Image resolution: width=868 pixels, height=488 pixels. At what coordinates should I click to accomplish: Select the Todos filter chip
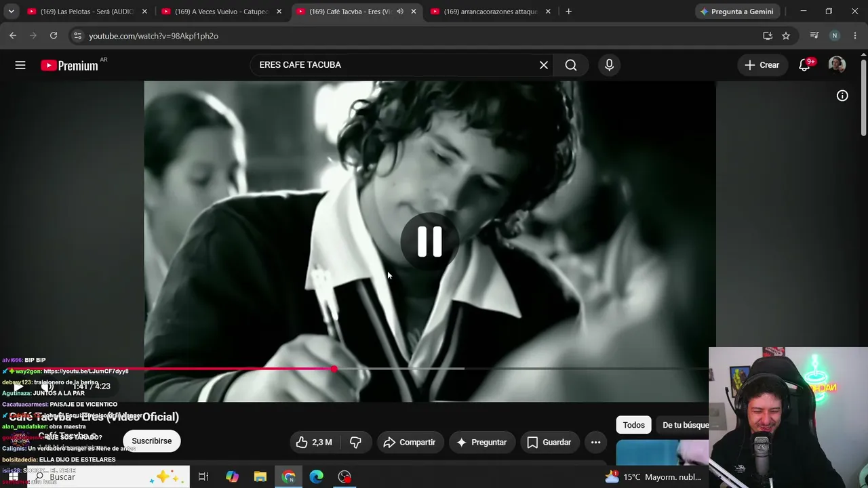pyautogui.click(x=634, y=425)
